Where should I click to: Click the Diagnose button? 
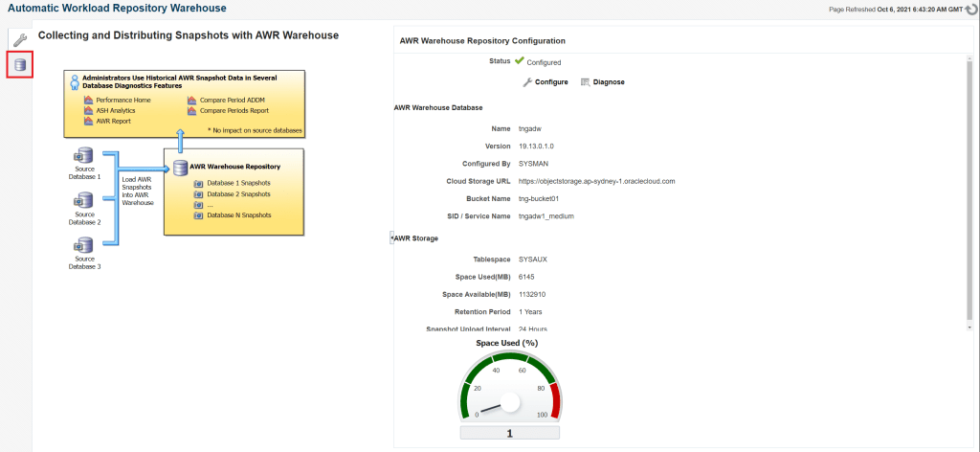(x=603, y=82)
